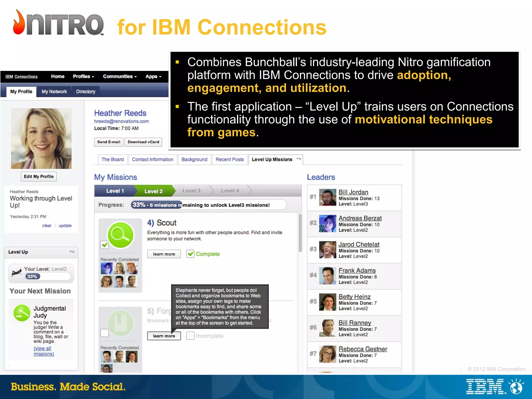
Task: Open the Bill Jordan name link
Action: 353,192
